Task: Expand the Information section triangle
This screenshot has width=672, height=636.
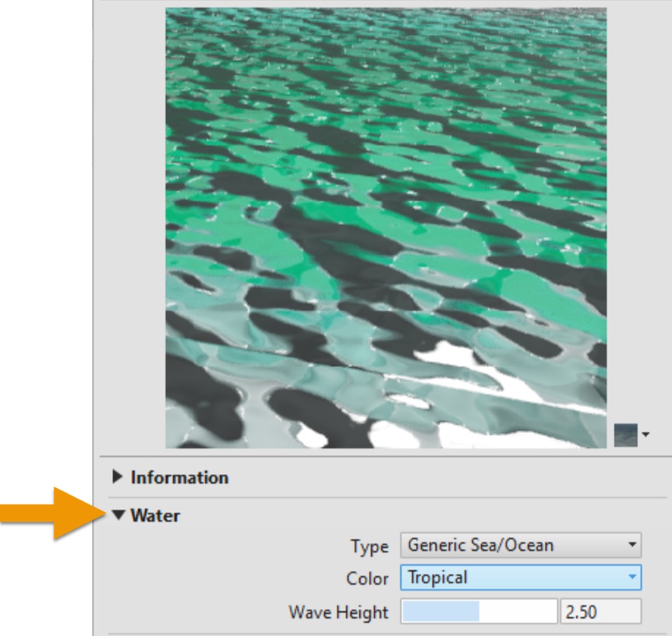Action: tap(118, 478)
